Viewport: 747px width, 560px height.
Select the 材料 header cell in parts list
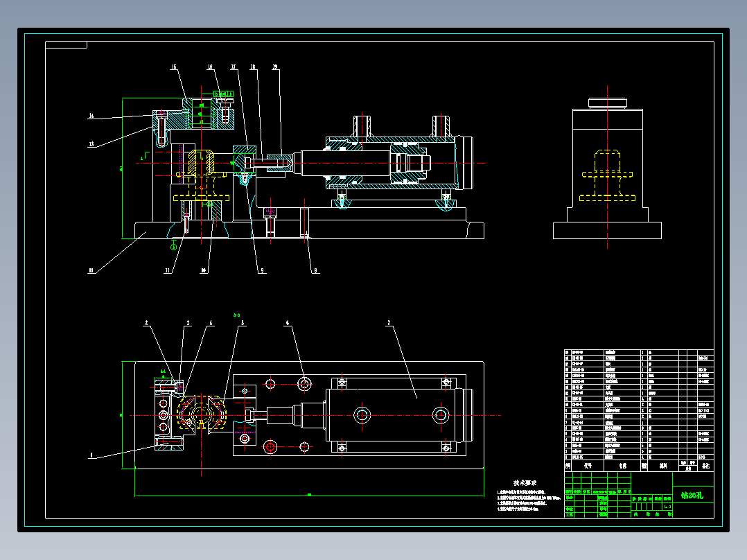pos(663,466)
